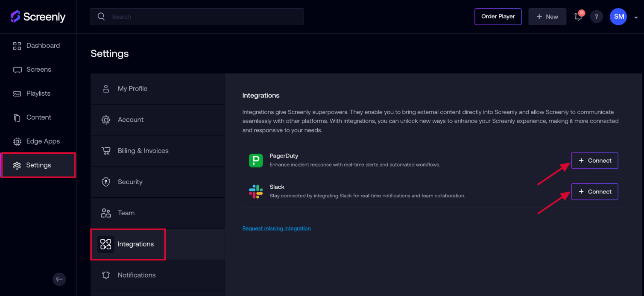Viewport: 644px width, 296px height.
Task: Expand the user account dropdown arrow
Action: tap(636, 18)
